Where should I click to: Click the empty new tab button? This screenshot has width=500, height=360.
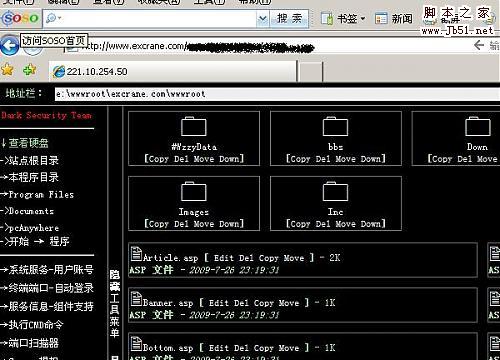pos(311,71)
